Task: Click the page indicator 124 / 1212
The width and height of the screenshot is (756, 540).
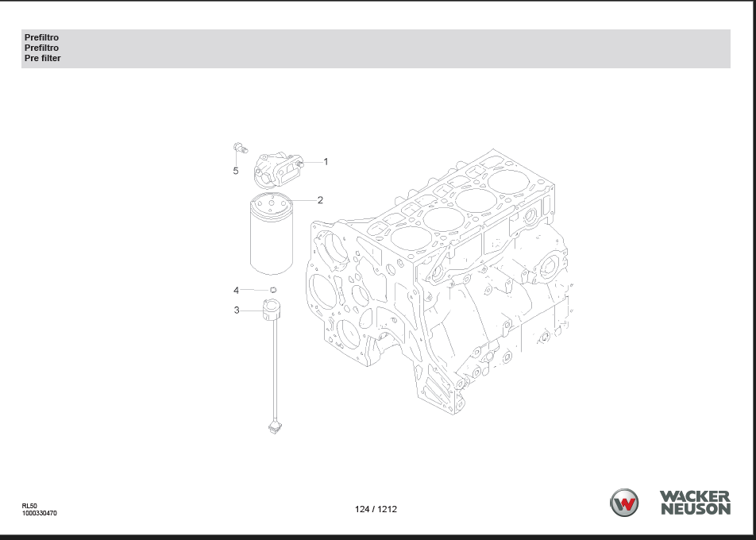Action: click(x=376, y=509)
